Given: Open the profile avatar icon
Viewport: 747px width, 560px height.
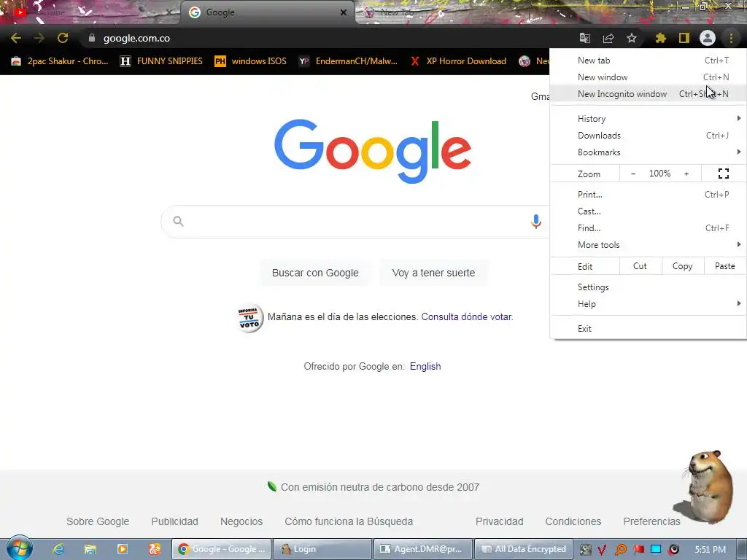Looking at the screenshot, I should pos(708,38).
